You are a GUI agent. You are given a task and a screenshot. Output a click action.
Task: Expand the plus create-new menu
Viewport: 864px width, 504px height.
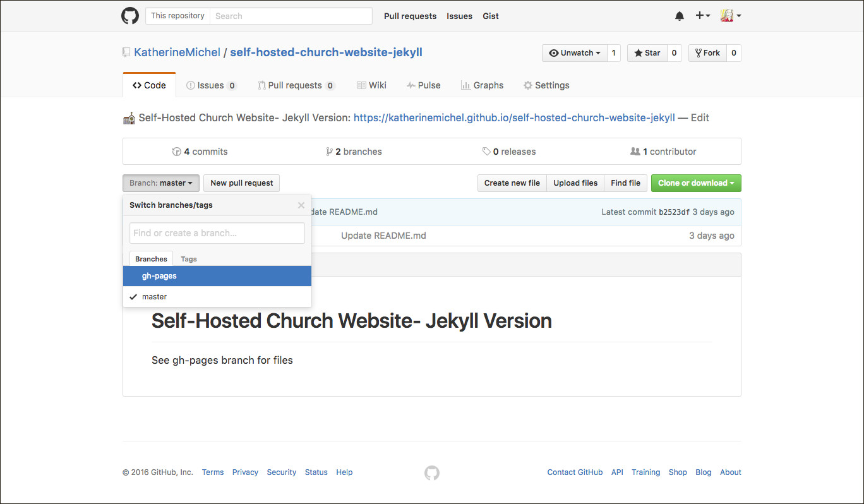click(702, 16)
